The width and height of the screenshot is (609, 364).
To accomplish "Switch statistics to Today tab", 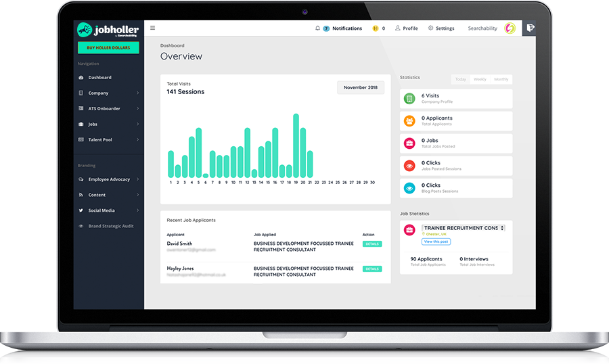I will tap(460, 79).
